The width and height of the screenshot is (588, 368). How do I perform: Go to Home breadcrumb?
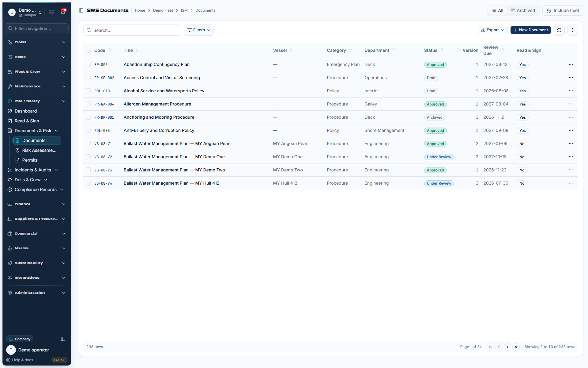(140, 10)
